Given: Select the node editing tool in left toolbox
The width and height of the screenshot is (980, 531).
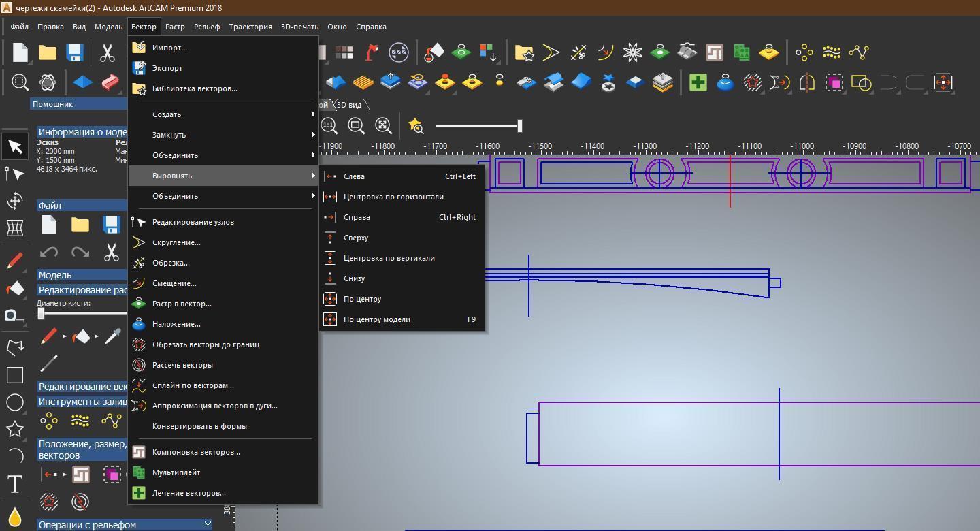Looking at the screenshot, I should coord(15,174).
